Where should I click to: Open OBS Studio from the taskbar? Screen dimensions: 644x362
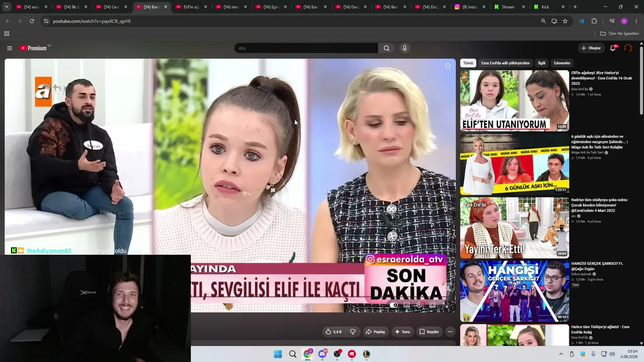pos(337,354)
